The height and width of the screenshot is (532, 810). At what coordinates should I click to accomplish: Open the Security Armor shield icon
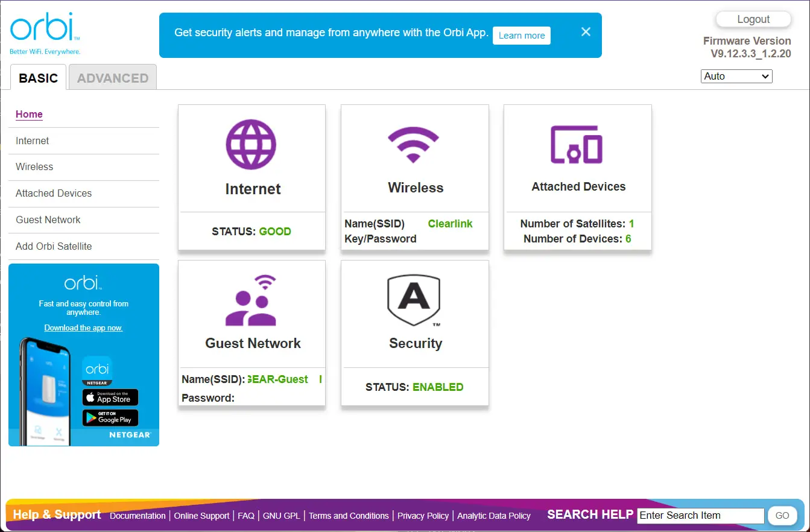[x=414, y=301]
